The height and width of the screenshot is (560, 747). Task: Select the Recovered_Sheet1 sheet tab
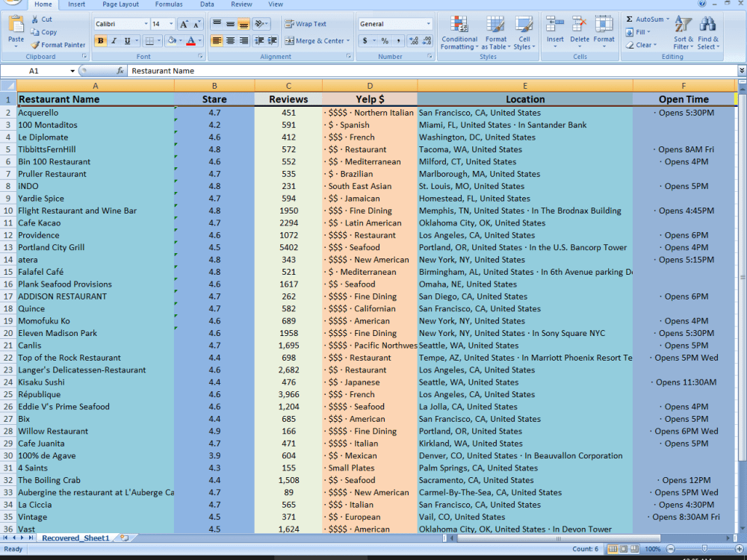(x=75, y=538)
